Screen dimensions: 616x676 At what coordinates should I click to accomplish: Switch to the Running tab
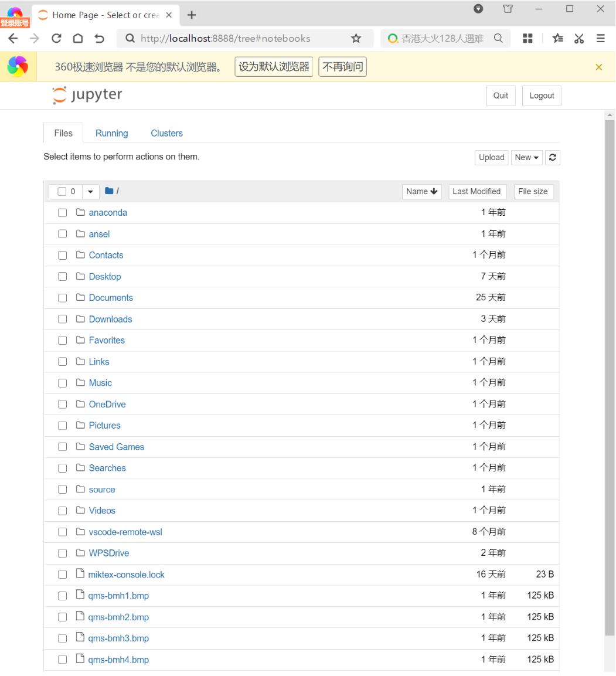(x=111, y=133)
